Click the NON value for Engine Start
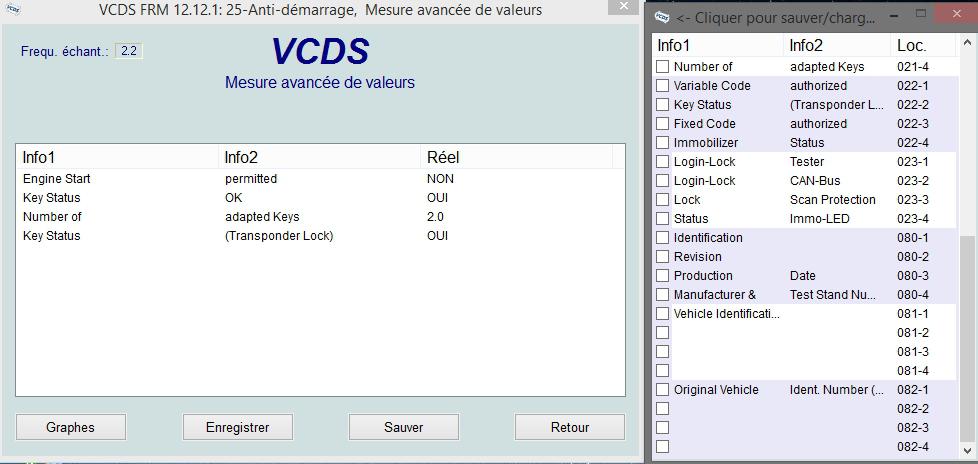 pyautogui.click(x=440, y=179)
